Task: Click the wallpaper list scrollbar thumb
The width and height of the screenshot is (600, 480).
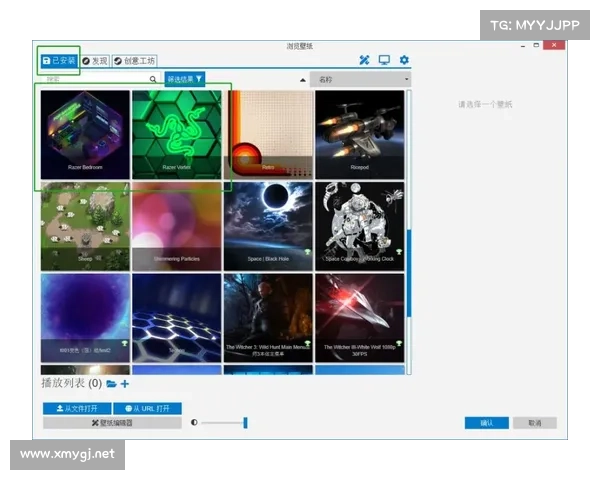Action: [409, 273]
